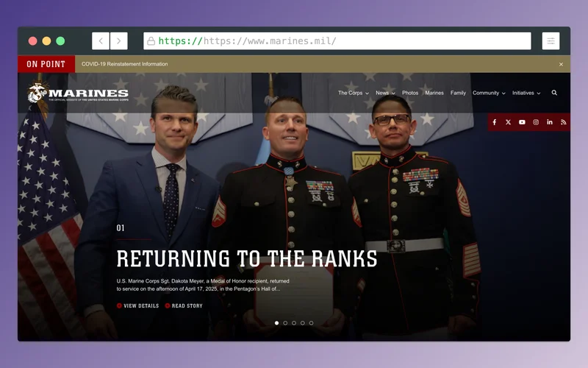Open the YouTube social icon

(x=522, y=122)
